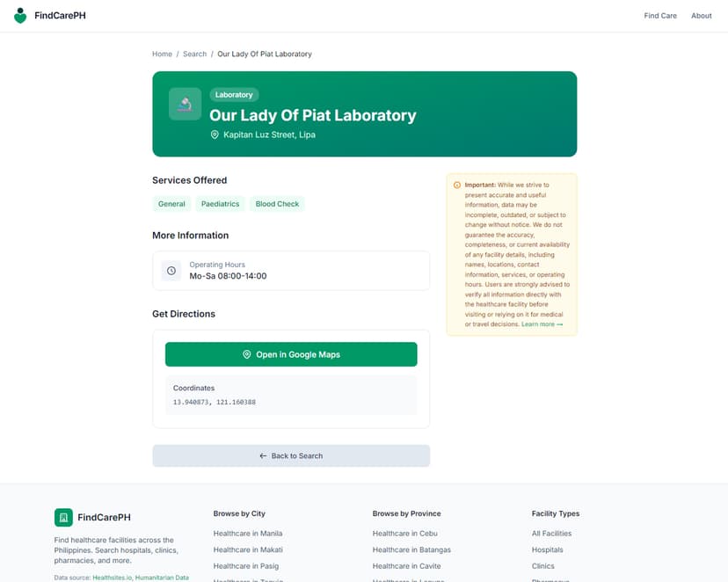Click the left arrow on Back to Search
728x582 pixels.
(263, 456)
